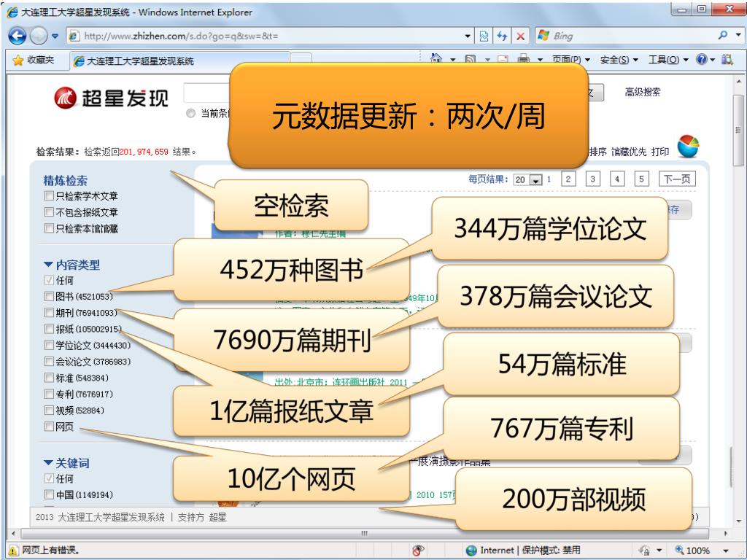This screenshot has width=747, height=560.
Task: Click the address bar URL field
Action: tap(266, 36)
